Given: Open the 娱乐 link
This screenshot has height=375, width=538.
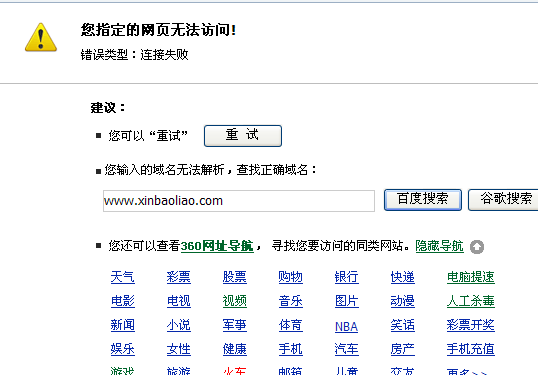Looking at the screenshot, I should [123, 349].
